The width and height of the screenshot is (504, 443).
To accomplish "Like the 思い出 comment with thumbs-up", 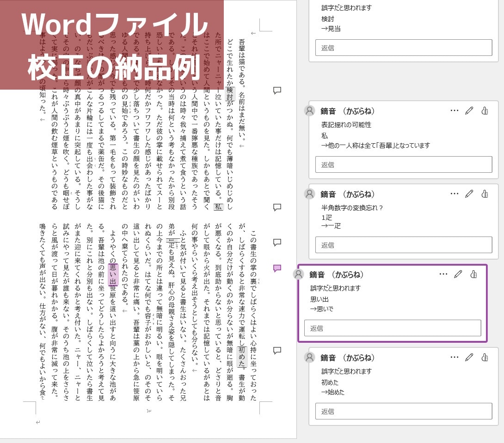I will [473, 274].
